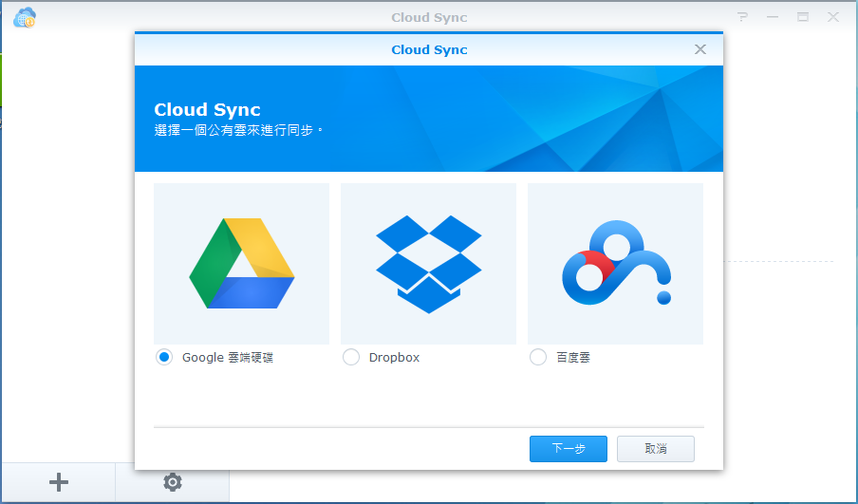Maximize the Cloud Sync main window
The width and height of the screenshot is (858, 504).
pyautogui.click(x=803, y=17)
